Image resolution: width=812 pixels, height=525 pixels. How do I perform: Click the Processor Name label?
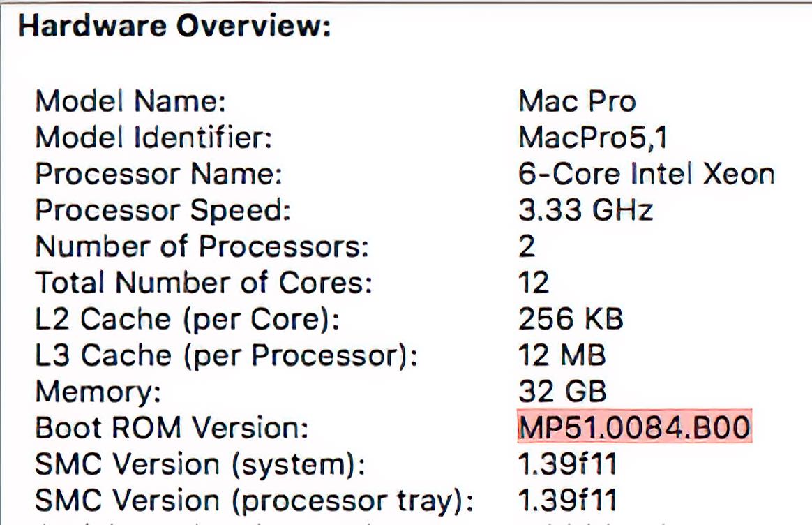point(158,174)
